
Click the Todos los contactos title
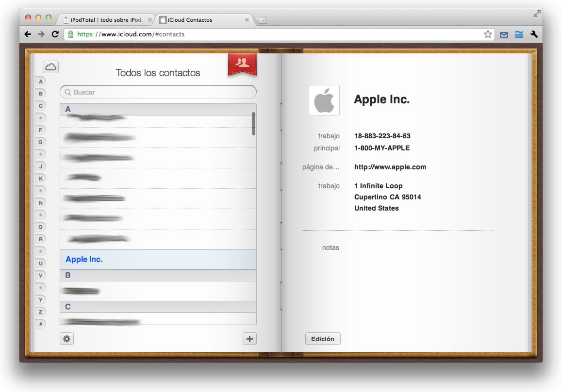[x=158, y=73]
